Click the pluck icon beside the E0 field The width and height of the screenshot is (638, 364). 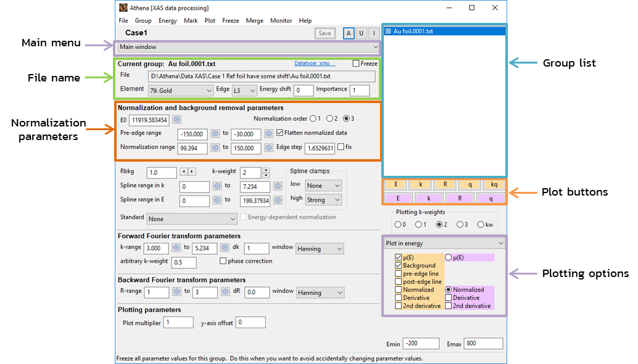coord(176,120)
